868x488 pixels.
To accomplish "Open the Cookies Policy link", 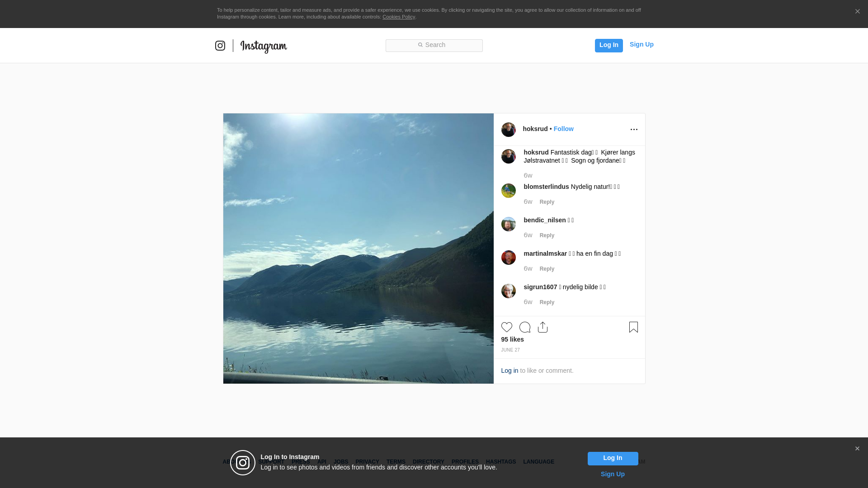I will tap(399, 17).
